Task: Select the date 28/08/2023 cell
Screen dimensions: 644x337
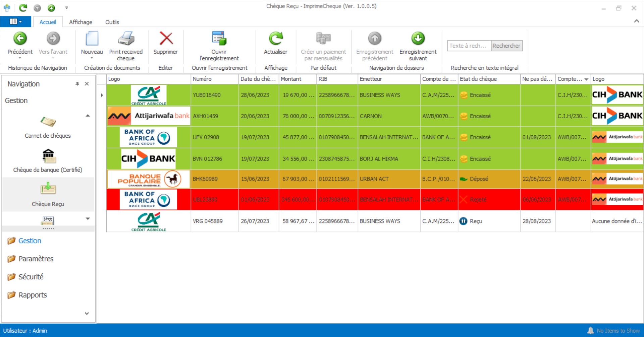Action: 538,221
